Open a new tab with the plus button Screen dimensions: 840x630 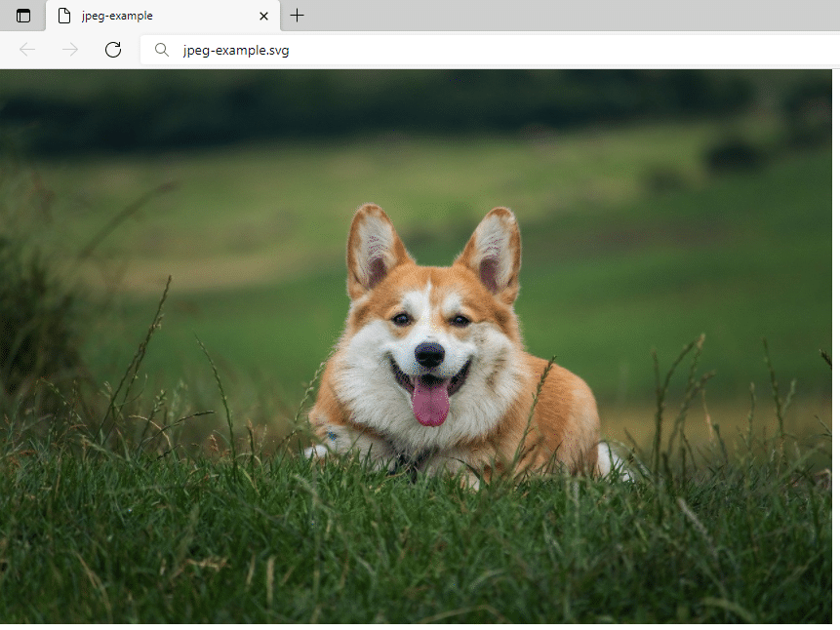point(297,16)
